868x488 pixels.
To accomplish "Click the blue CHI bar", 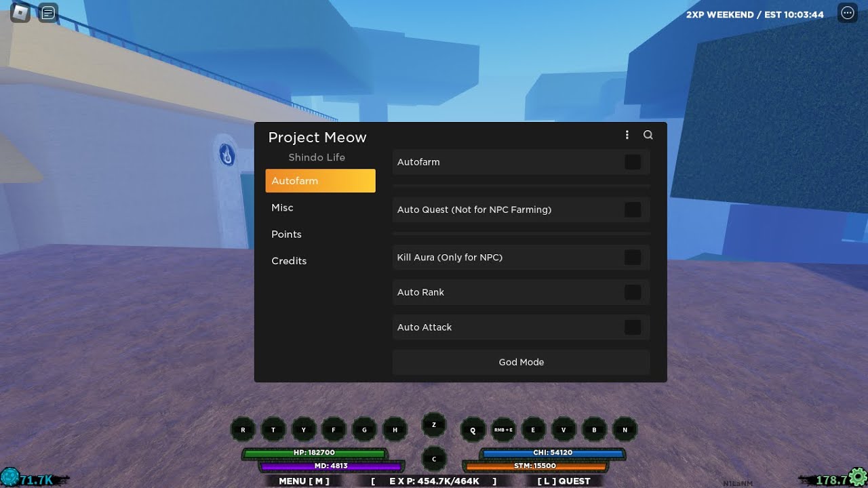I will click(553, 453).
